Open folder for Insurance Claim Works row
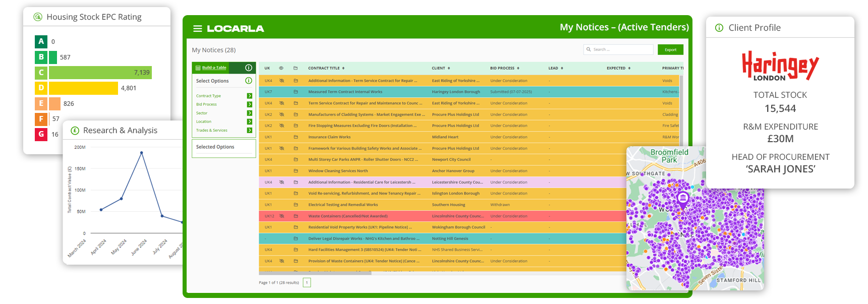The image size is (868, 304). [296, 137]
